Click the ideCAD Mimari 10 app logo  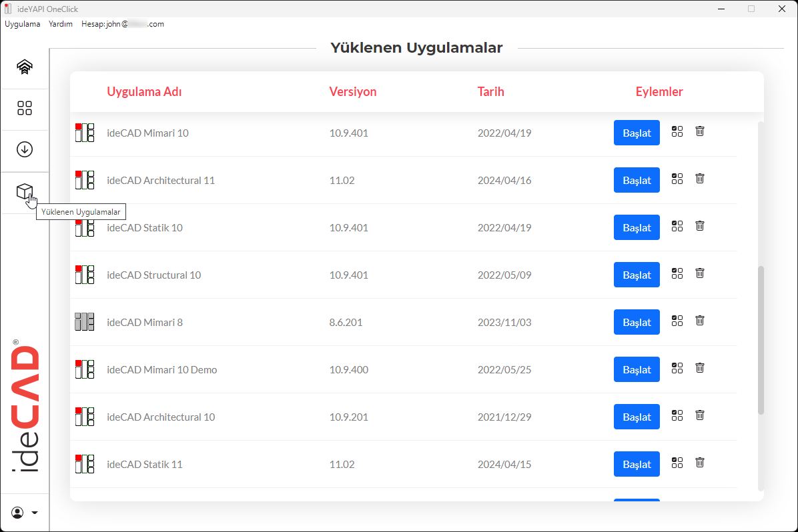tap(85, 133)
